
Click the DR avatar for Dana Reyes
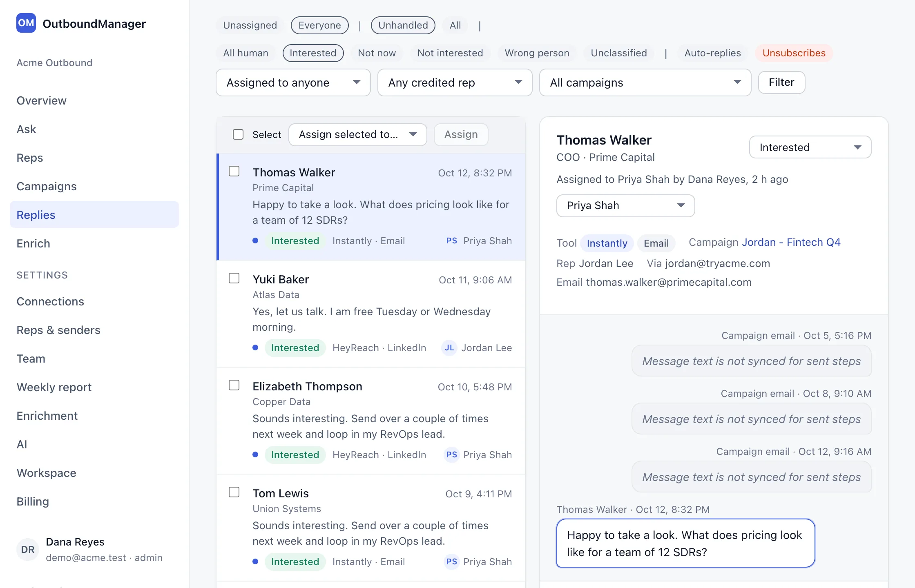tap(28, 549)
